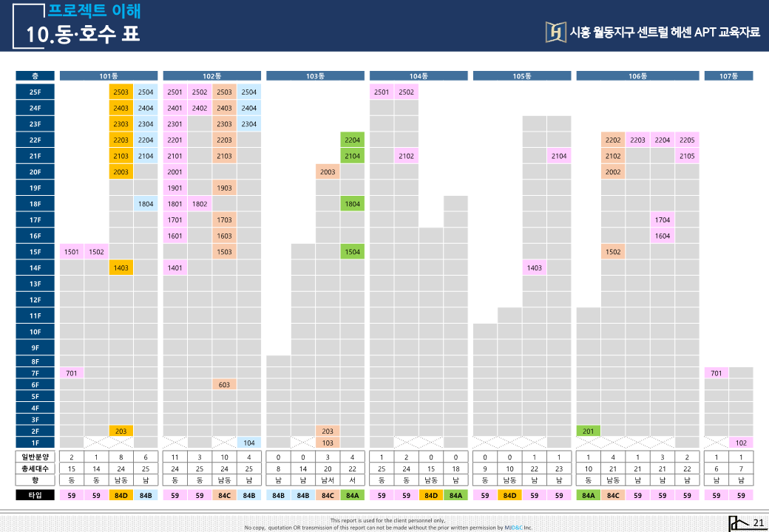Click the 84D type cell under 105동

(509, 495)
